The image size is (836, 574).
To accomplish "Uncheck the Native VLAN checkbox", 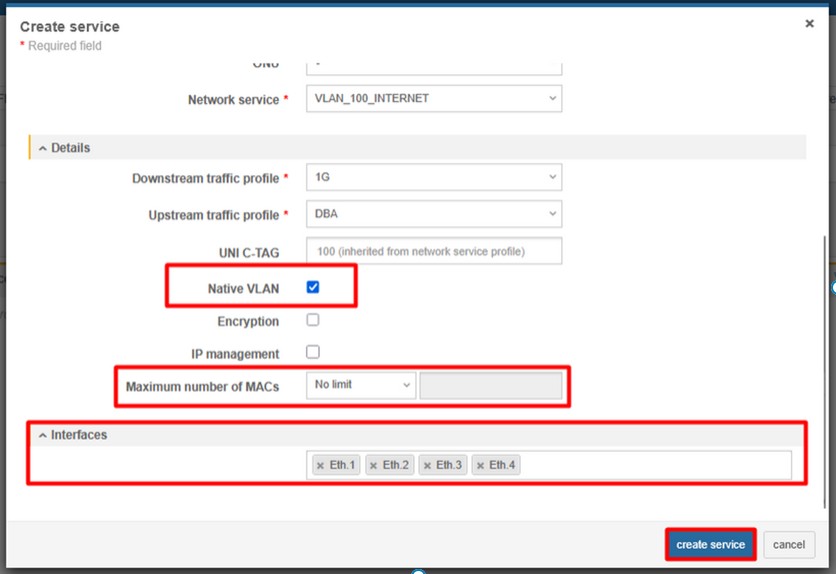I will (x=313, y=288).
